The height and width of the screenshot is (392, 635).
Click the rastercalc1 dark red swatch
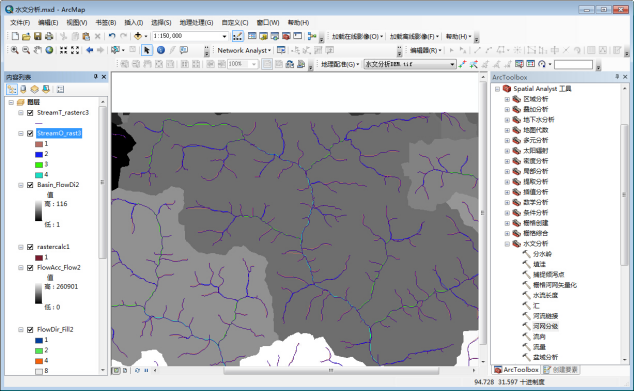coord(39,258)
